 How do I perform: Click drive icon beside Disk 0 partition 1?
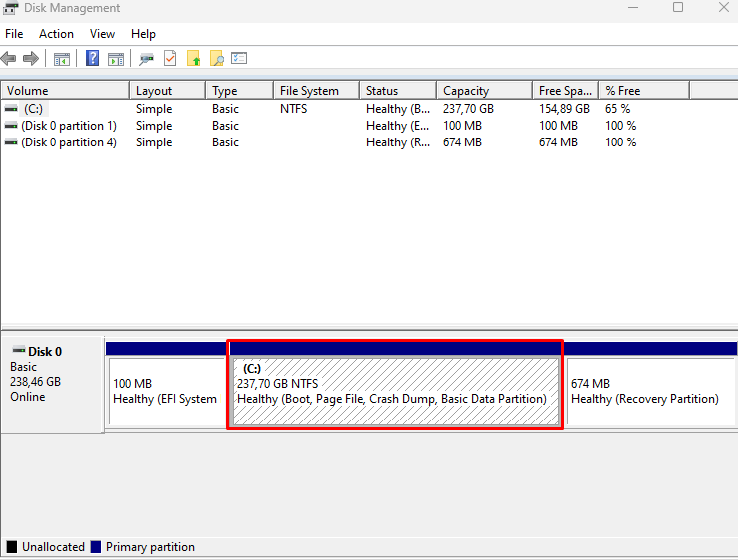click(11, 126)
